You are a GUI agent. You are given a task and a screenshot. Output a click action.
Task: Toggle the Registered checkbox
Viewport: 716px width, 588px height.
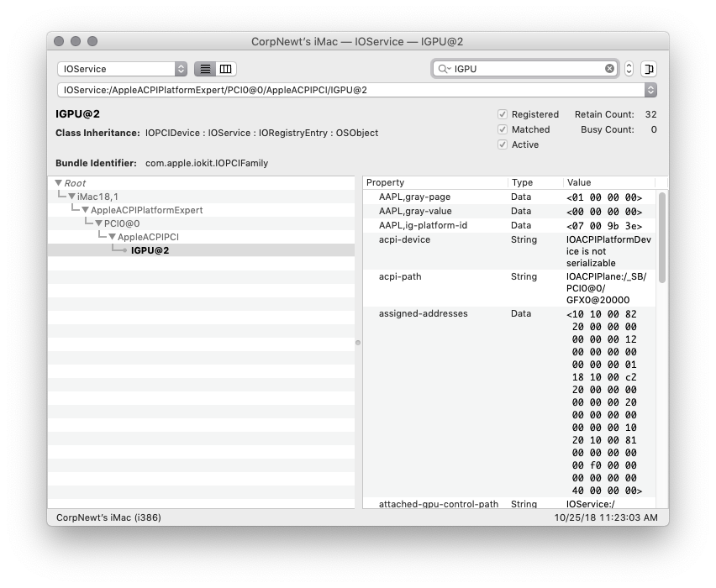503,114
